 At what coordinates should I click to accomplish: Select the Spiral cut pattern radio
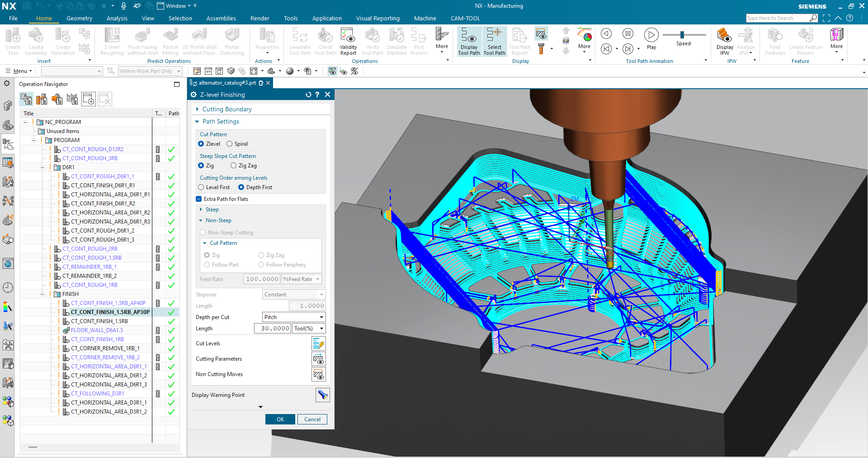coord(230,144)
